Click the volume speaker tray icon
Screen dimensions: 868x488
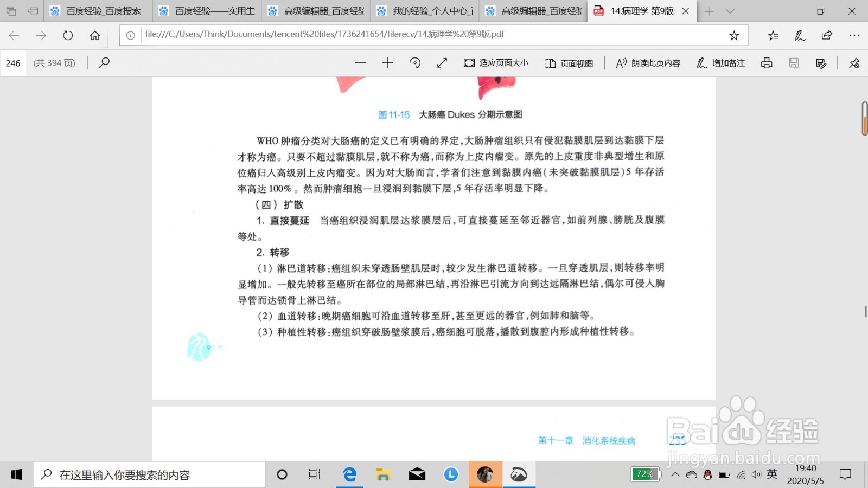point(756,474)
